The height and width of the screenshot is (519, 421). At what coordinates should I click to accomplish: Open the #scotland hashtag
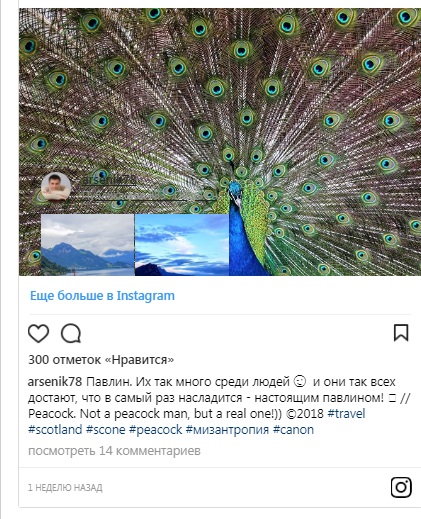pos(55,429)
